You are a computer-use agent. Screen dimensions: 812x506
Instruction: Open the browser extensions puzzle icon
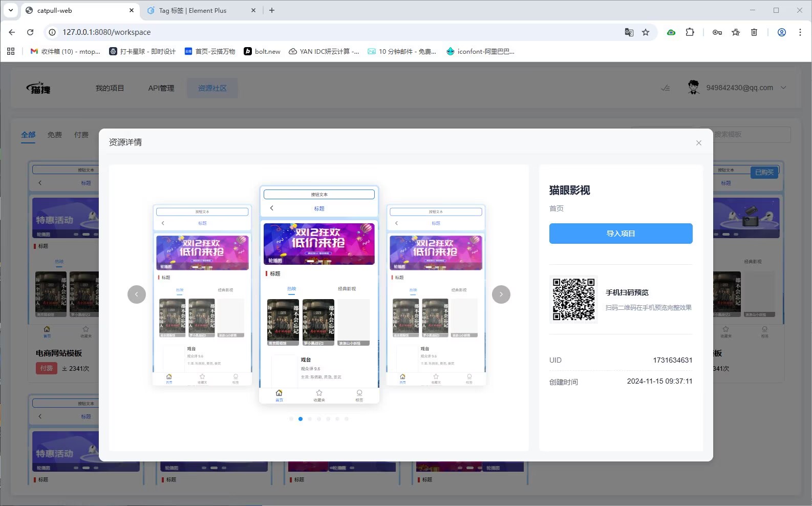coord(690,32)
